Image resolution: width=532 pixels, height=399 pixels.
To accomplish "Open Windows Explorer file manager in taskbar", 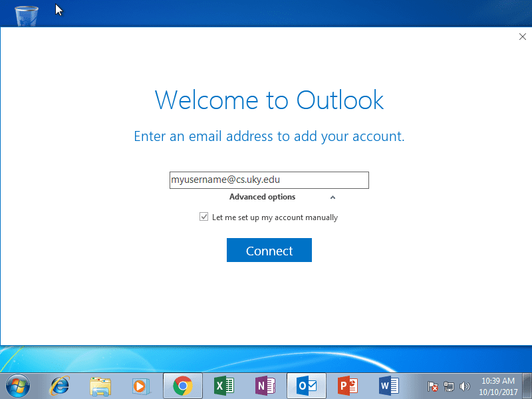I will [x=100, y=386].
